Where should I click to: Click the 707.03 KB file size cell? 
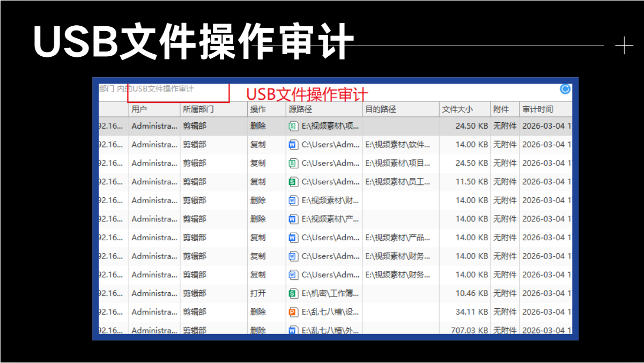[x=470, y=330]
